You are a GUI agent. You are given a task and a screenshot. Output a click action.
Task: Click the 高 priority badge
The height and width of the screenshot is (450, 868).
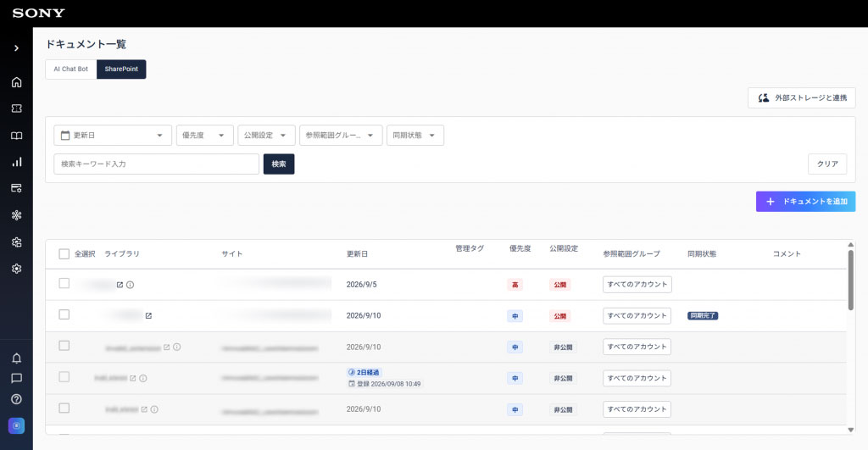(515, 285)
